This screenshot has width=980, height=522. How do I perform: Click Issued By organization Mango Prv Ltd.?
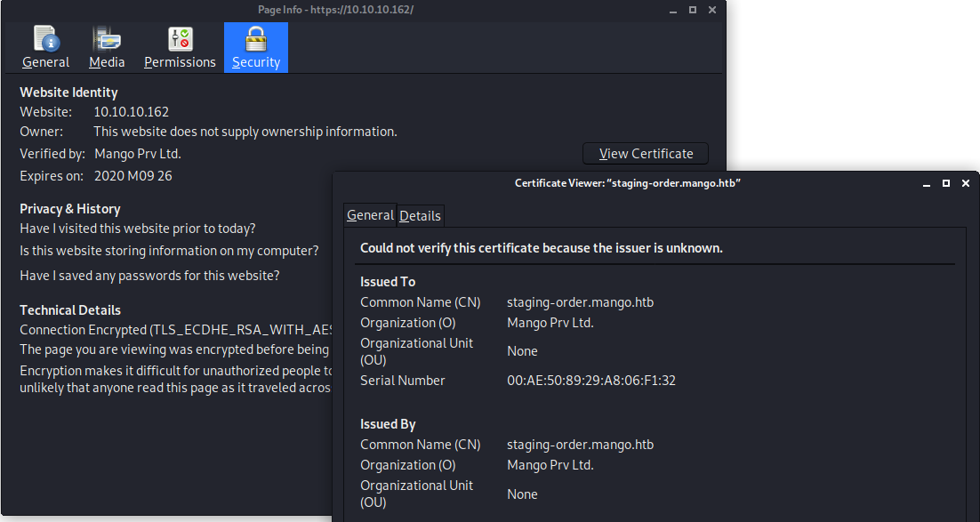550,465
